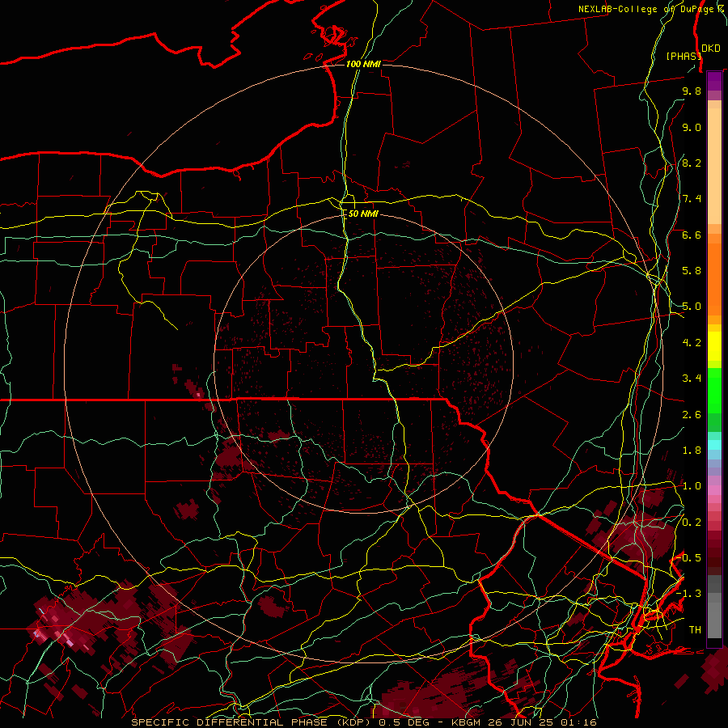Pick the yellow segment of the colorbar
The height and width of the screenshot is (728, 728).
coord(714,346)
